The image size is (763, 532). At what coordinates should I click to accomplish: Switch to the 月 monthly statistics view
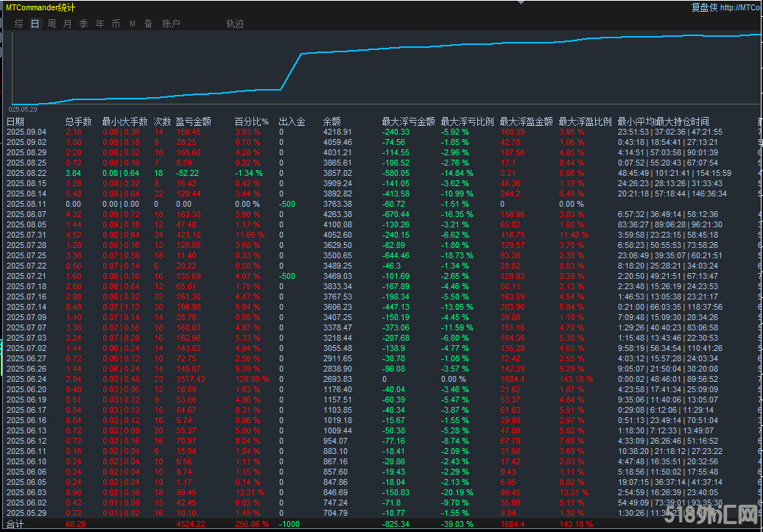tap(67, 23)
